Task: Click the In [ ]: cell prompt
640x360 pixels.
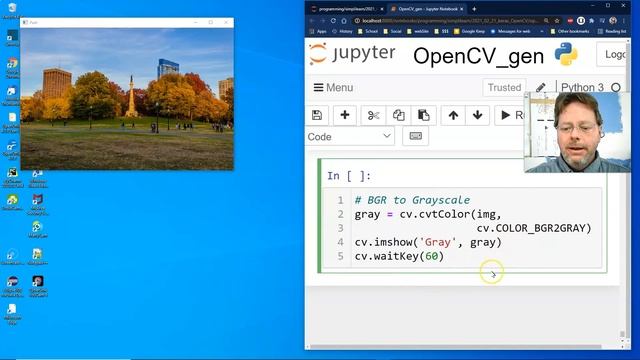Action: tap(349, 176)
